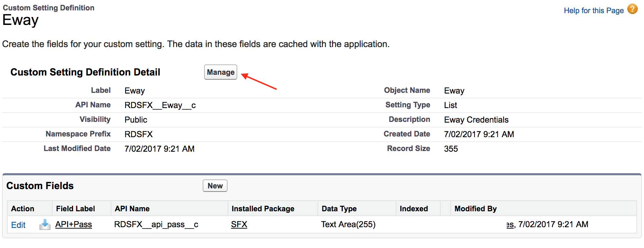Screen dimensions: 644x248
Task: Open the SFX installed package link
Action: [x=239, y=224]
